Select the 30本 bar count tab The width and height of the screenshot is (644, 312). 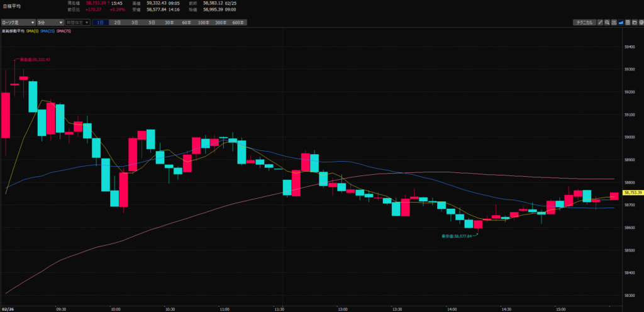pyautogui.click(x=169, y=23)
